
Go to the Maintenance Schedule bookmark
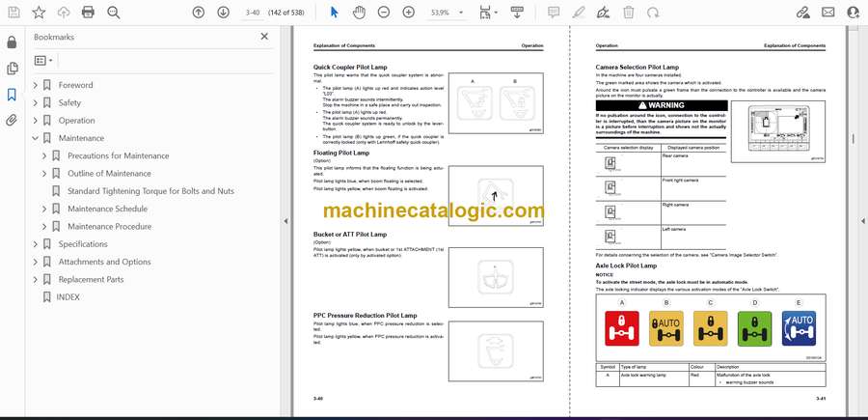(107, 209)
